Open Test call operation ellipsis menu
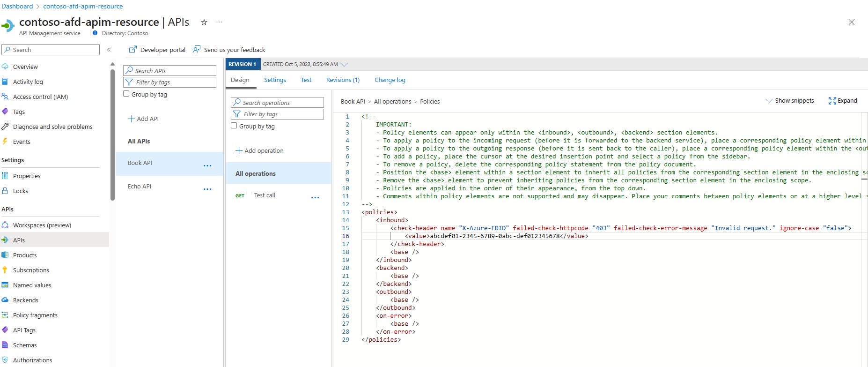 (x=315, y=198)
